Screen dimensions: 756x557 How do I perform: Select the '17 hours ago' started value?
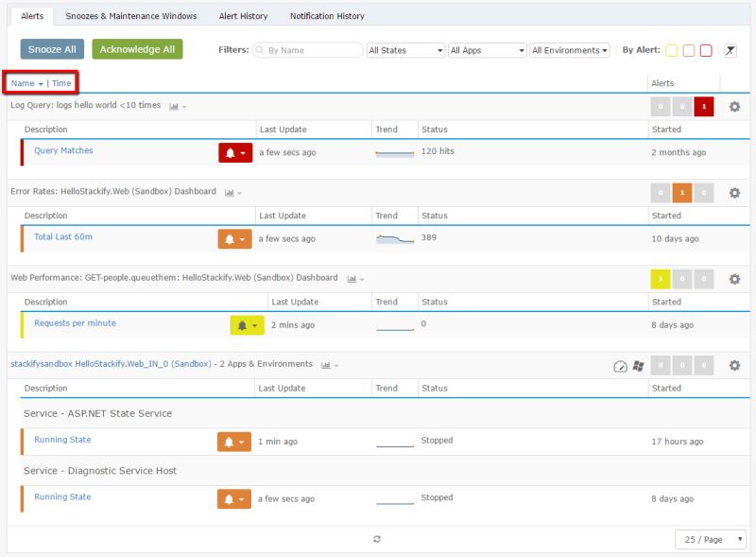677,442
